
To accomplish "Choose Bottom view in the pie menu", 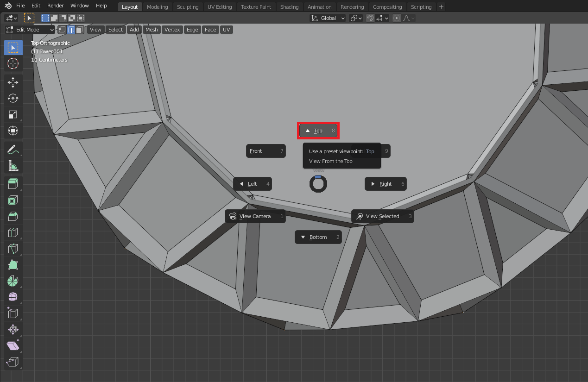I will (x=318, y=237).
